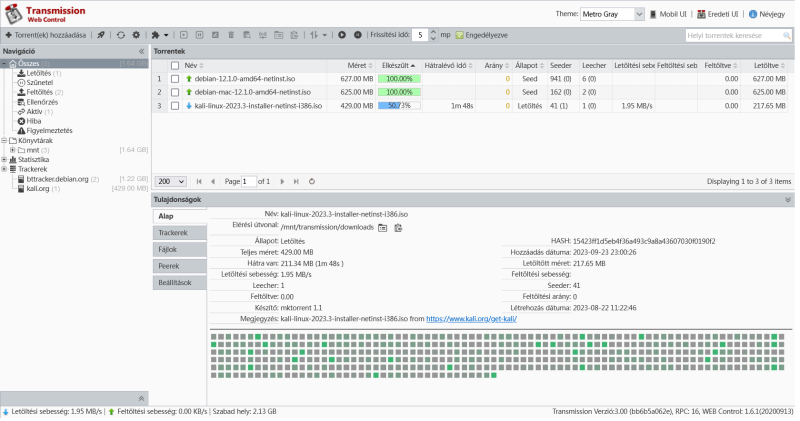The image size is (800, 421).
Task: Open the 200 page-size dropdown
Action: point(171,182)
